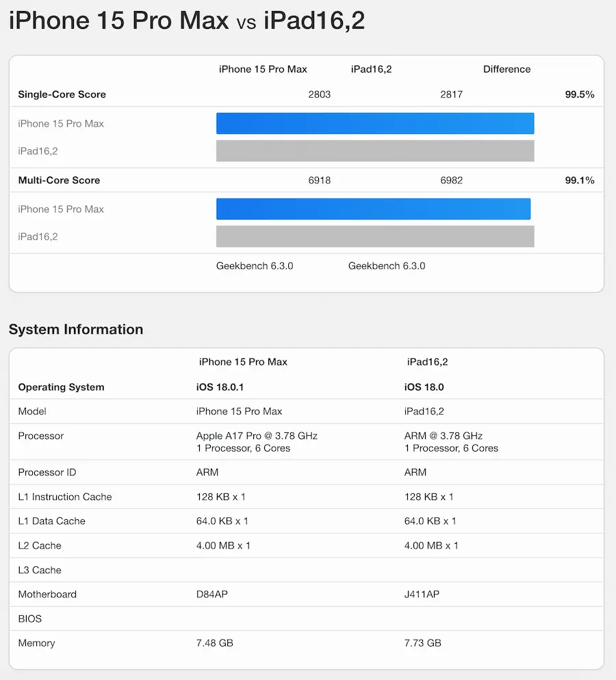616x680 pixels.
Task: Select the 'Apple A17 Pro @ 3.78 GHz' processor text
Action: click(x=257, y=436)
